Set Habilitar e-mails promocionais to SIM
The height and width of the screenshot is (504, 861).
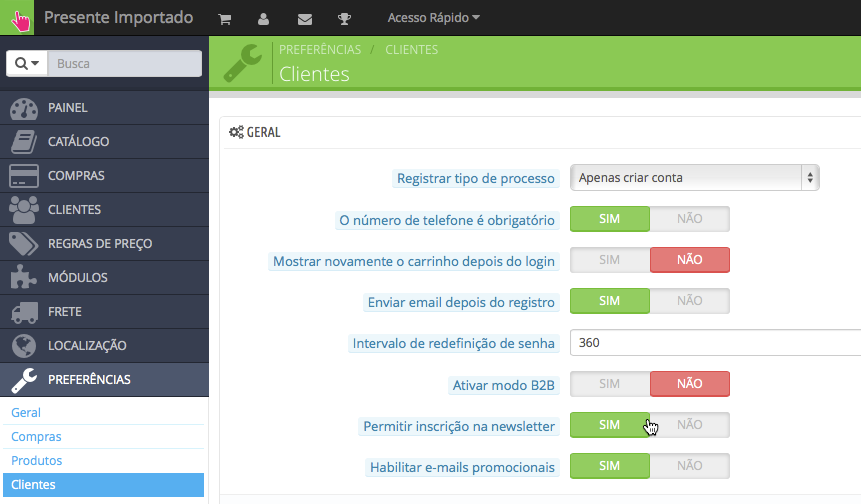pyautogui.click(x=610, y=466)
